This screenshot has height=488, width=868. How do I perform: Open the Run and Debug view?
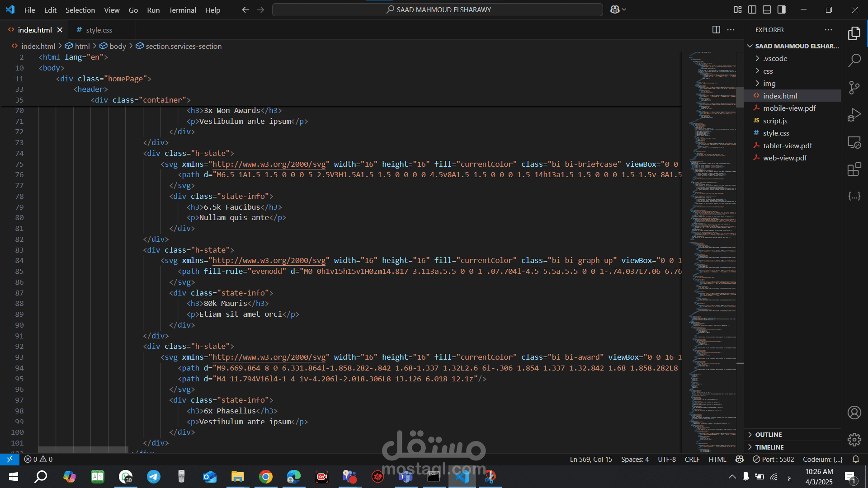(854, 115)
